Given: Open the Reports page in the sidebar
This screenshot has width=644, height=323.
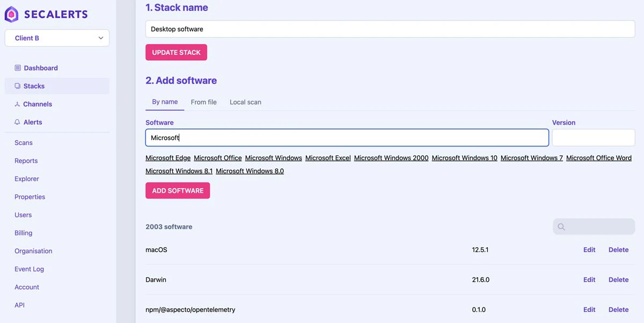Looking at the screenshot, I should tap(26, 160).
